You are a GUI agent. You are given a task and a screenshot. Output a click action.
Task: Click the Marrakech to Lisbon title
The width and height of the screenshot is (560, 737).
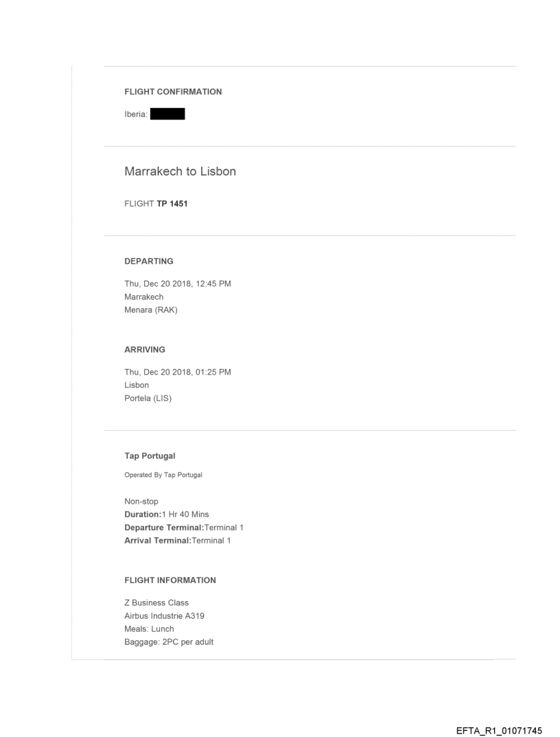[x=180, y=172]
